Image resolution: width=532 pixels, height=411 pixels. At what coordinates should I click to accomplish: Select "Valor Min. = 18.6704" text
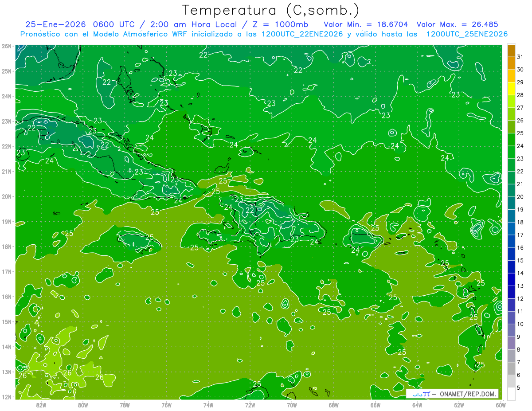[x=366, y=24]
